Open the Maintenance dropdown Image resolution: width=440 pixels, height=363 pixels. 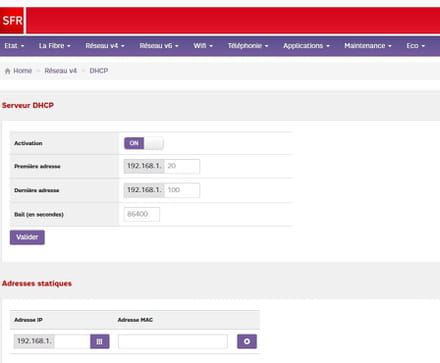coord(368,46)
